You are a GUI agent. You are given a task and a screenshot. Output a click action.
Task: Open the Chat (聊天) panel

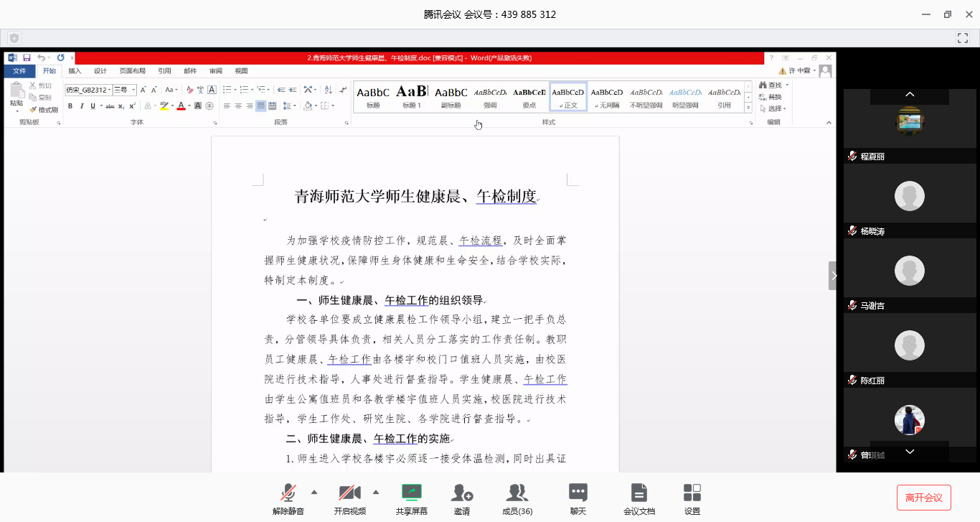[x=578, y=493]
